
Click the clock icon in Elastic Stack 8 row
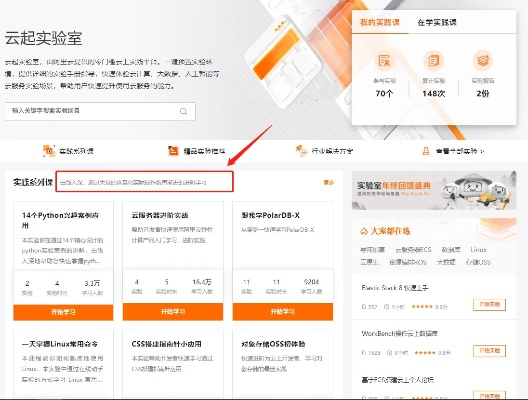tap(387, 307)
